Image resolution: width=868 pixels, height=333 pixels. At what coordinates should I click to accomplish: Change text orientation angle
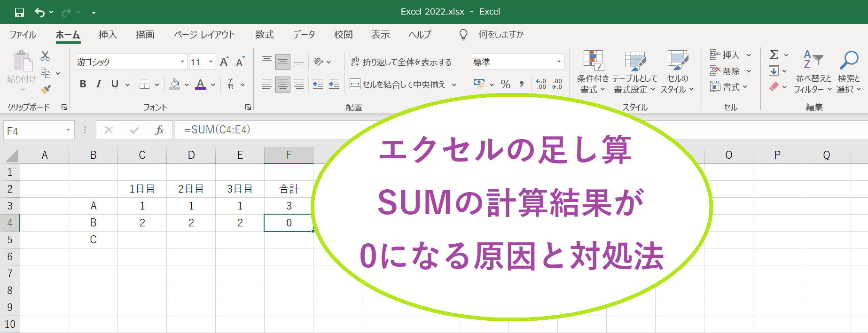coord(319,62)
